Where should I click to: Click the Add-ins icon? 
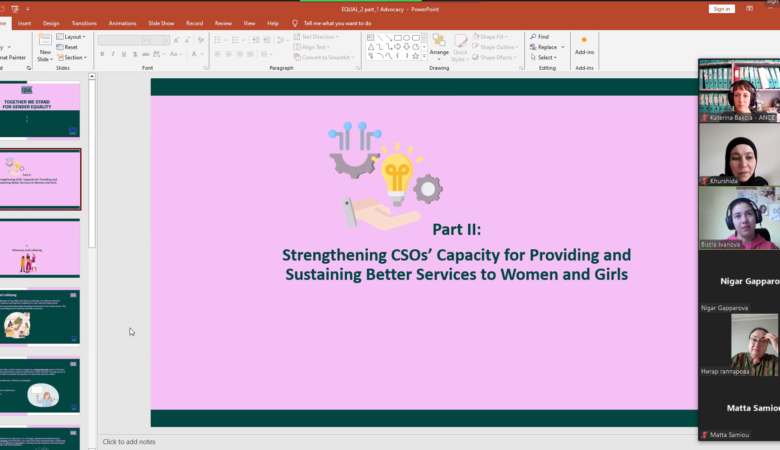[584, 44]
